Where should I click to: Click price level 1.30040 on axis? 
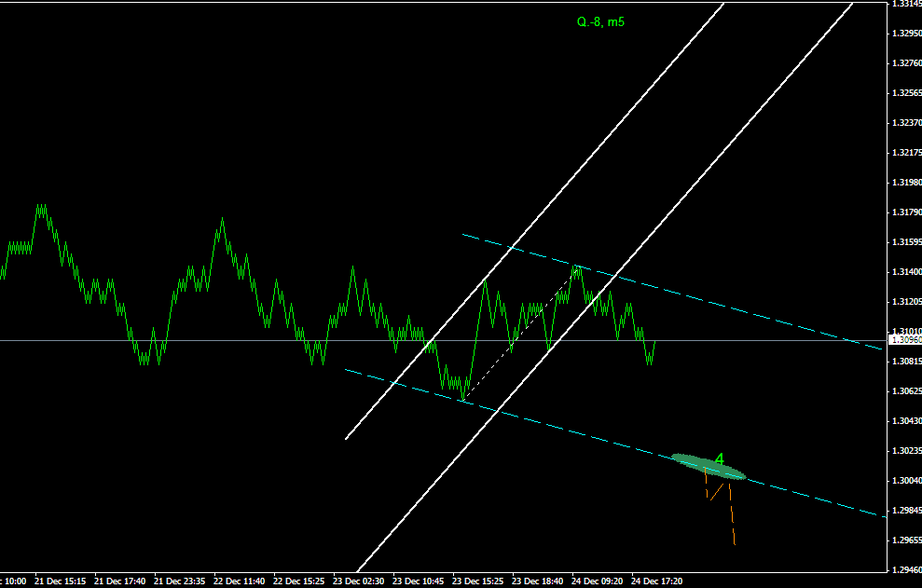907,481
